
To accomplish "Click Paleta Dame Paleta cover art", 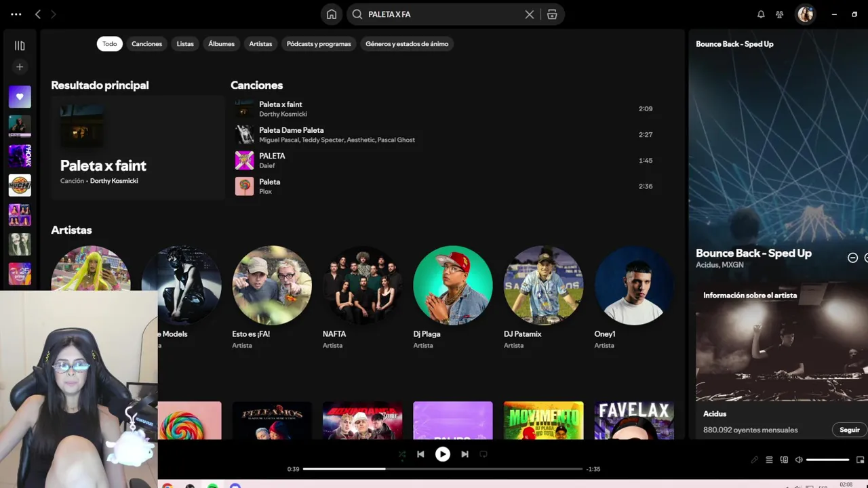I will pos(244,134).
